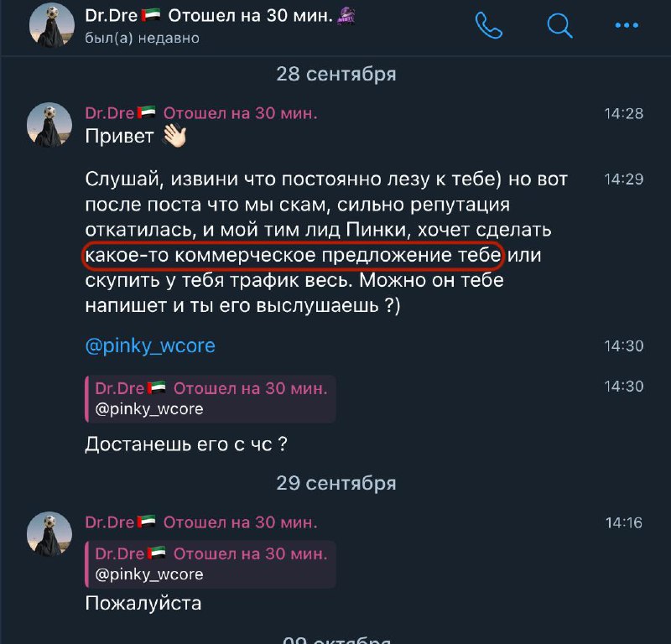671x644 pixels.
Task: Click the 14:29 timestamp of long message
Action: (x=623, y=179)
